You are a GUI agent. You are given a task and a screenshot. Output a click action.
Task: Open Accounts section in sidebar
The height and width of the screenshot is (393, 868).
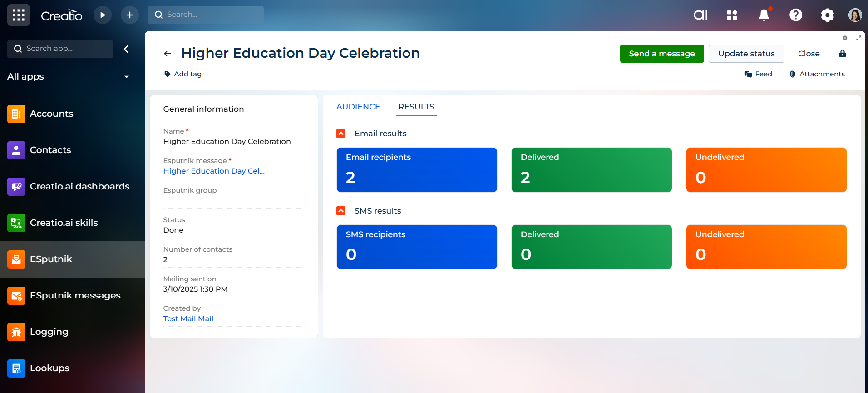click(x=73, y=114)
